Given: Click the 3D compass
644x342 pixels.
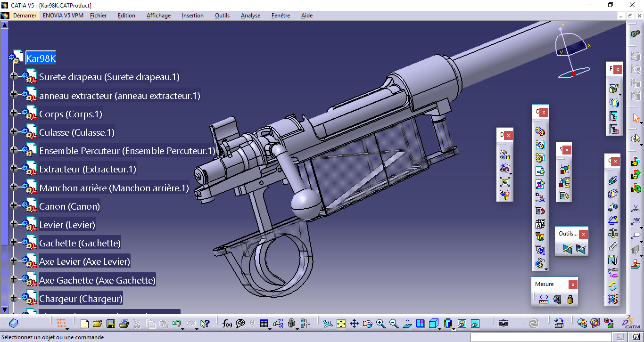Looking at the screenshot, I should pyautogui.click(x=573, y=52).
